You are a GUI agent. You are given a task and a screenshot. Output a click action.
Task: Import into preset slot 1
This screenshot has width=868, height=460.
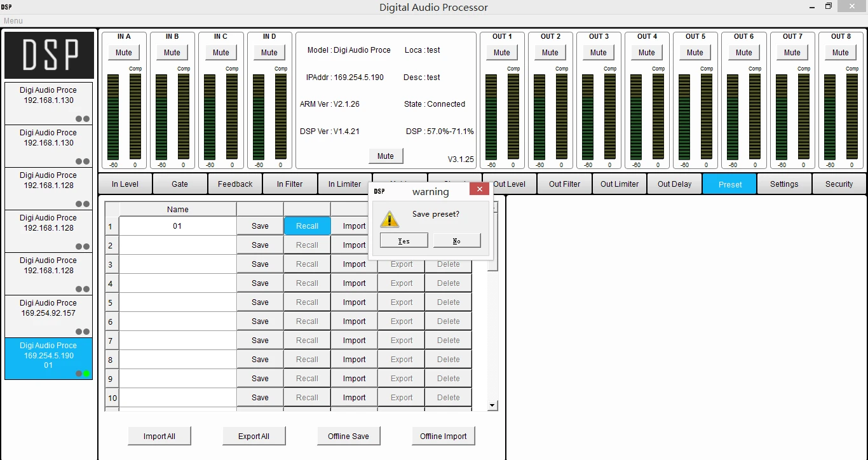pos(354,226)
